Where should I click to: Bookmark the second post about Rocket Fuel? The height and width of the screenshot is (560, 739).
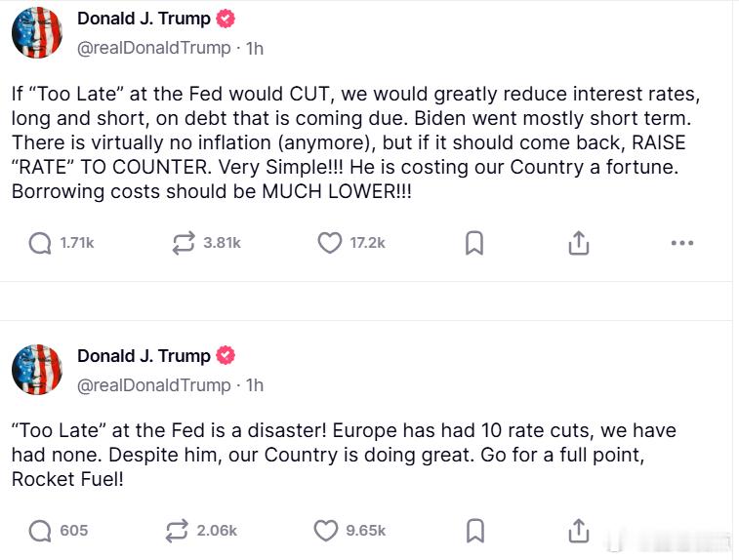[474, 531]
